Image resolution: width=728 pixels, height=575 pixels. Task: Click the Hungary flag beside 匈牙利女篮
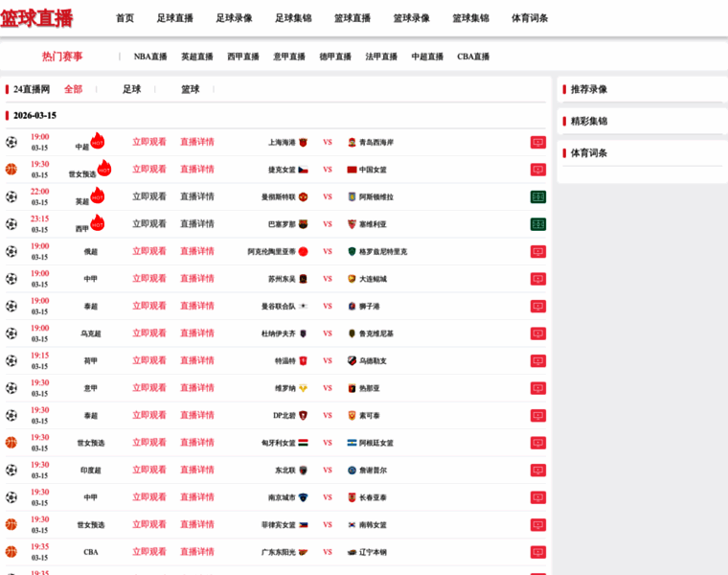[x=304, y=443]
